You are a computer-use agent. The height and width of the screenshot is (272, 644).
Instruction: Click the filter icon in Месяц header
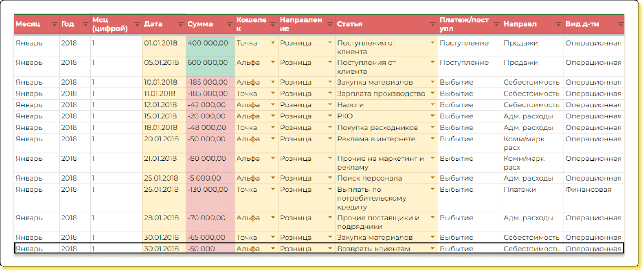[x=54, y=24]
